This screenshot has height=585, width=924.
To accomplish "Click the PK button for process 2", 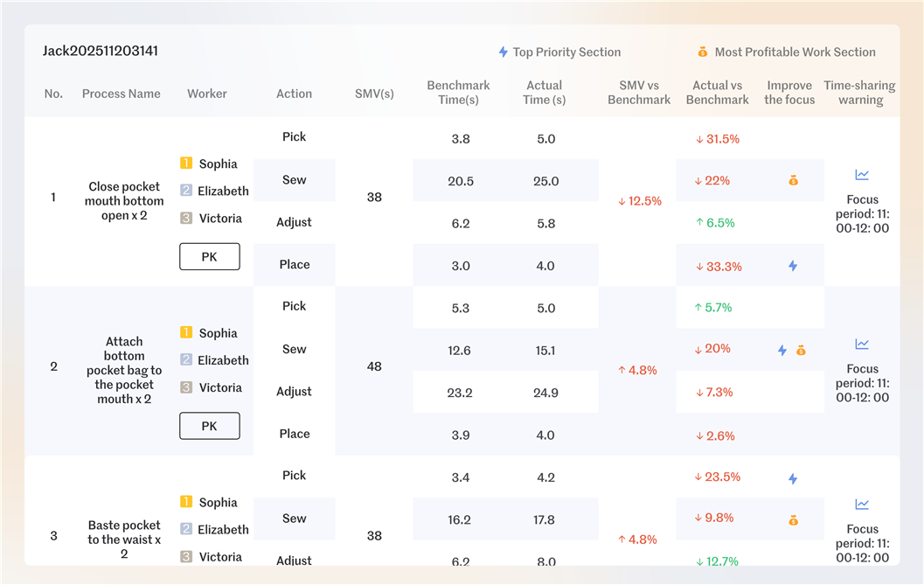I will click(209, 426).
